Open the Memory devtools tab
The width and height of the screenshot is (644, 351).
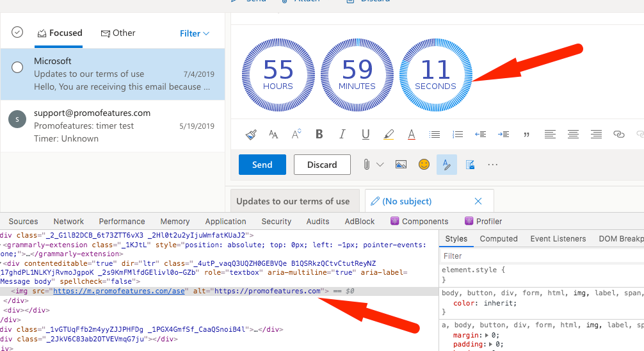click(x=175, y=222)
